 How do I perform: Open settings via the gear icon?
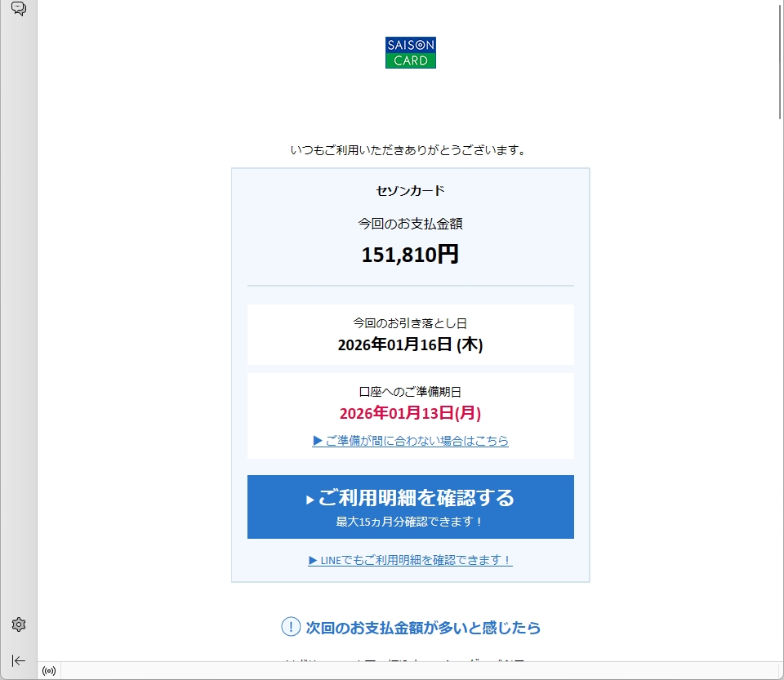(18, 624)
